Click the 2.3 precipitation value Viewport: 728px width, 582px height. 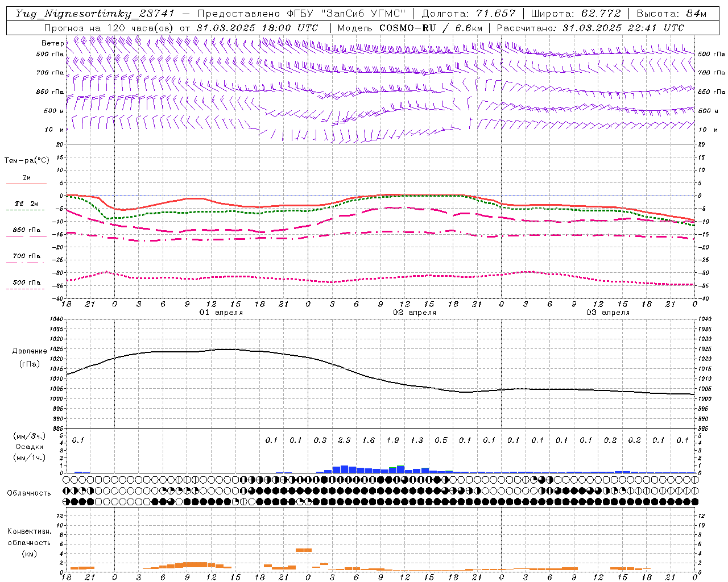[344, 440]
